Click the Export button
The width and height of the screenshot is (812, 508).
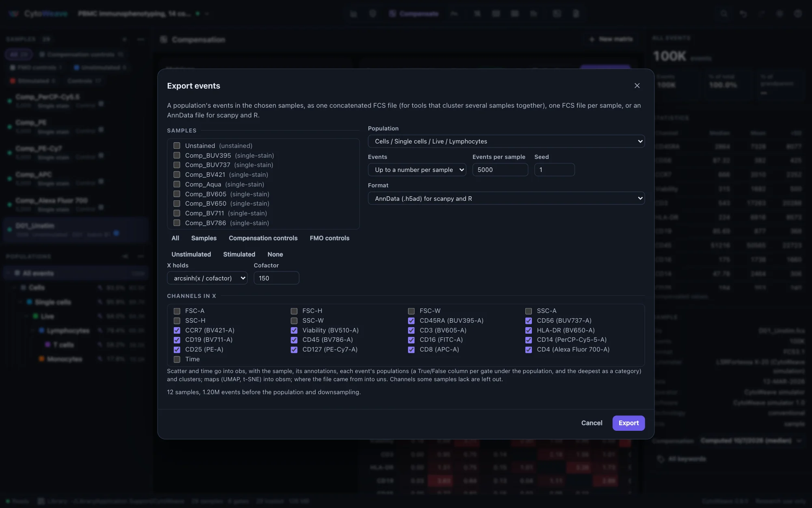tap(628, 423)
